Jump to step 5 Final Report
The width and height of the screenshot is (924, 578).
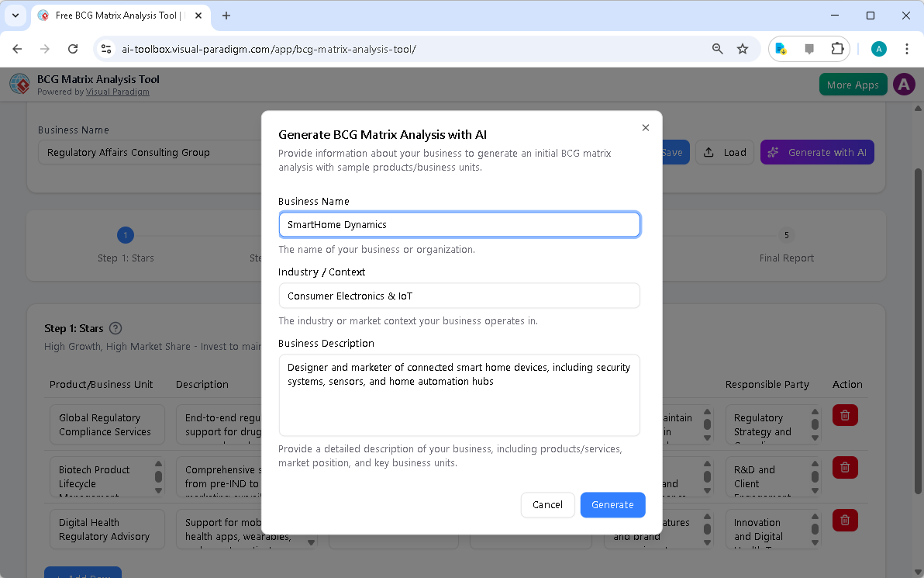coord(786,236)
